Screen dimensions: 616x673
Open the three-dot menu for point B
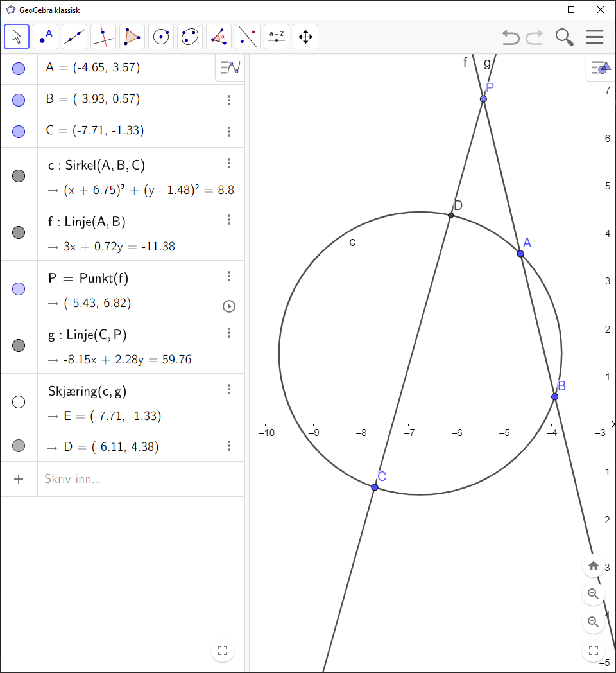tap(229, 99)
